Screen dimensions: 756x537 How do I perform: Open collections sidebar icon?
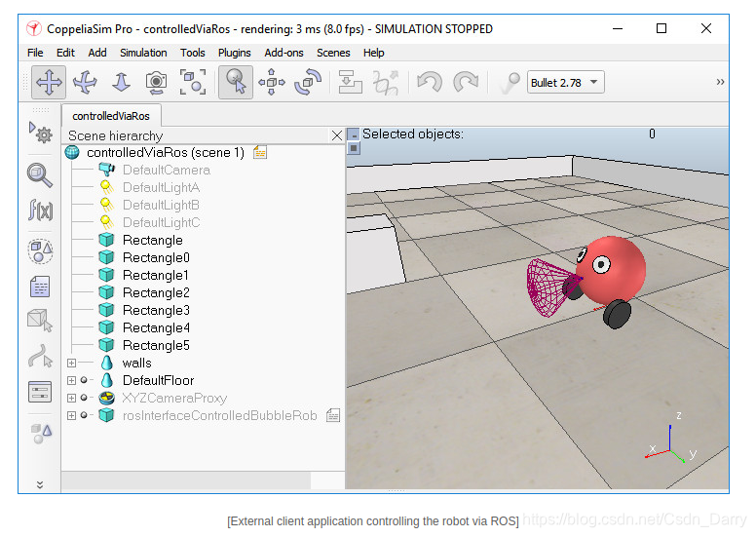40,250
